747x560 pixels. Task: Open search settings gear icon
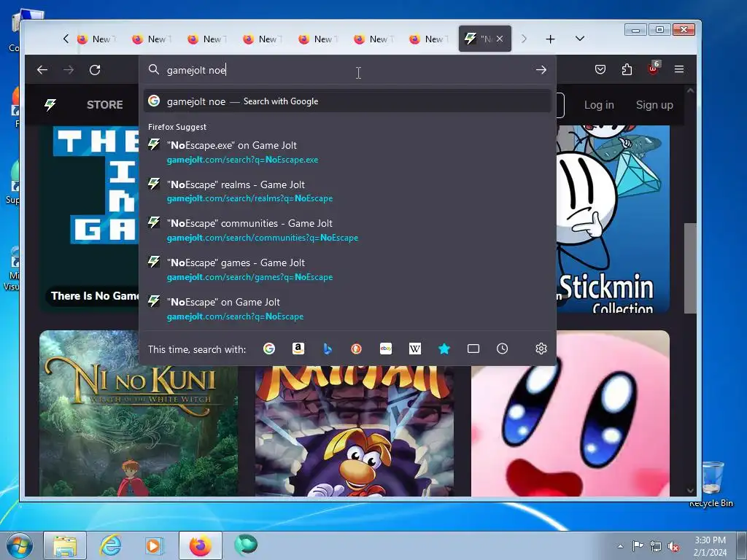coord(541,349)
